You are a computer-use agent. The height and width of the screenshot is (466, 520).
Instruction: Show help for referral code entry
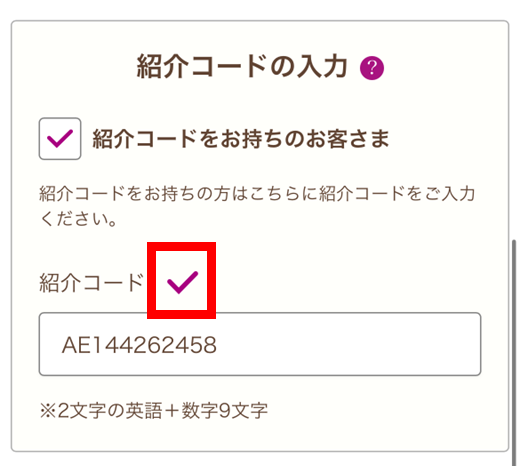coord(372,68)
